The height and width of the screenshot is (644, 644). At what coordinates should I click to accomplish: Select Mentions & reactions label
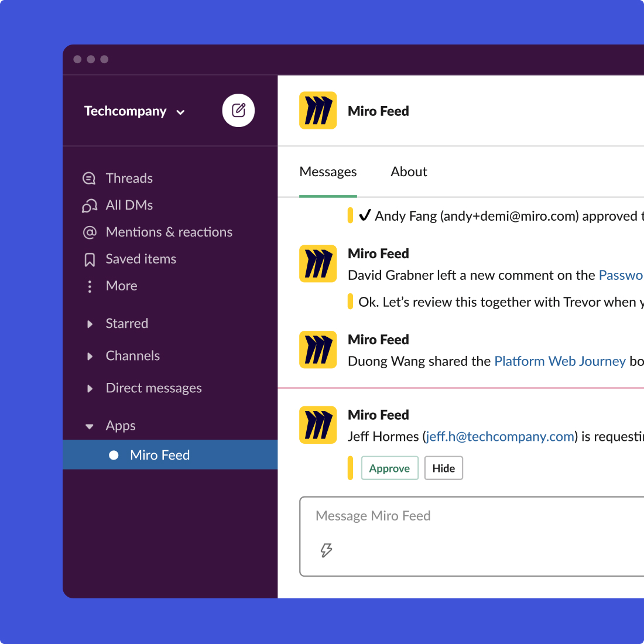pos(169,232)
